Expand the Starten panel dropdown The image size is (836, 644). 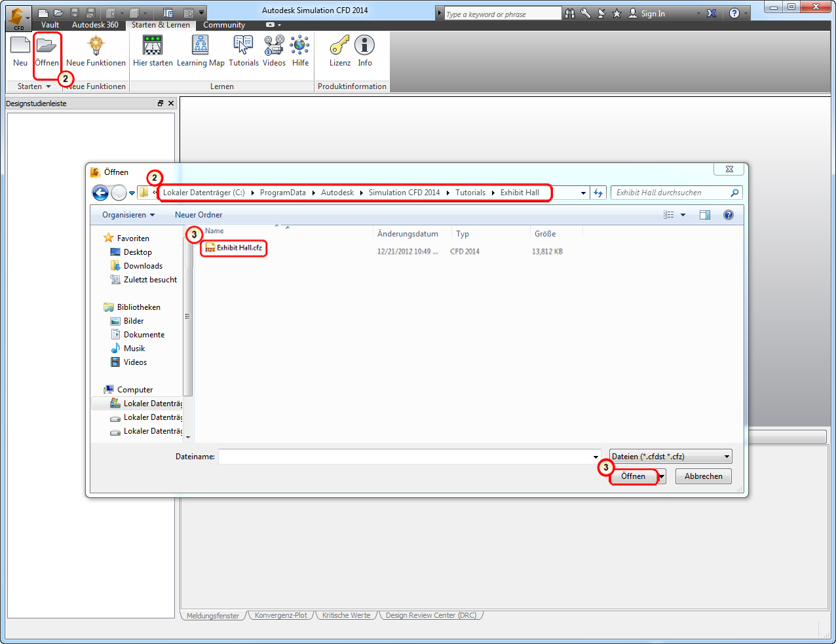coord(48,86)
